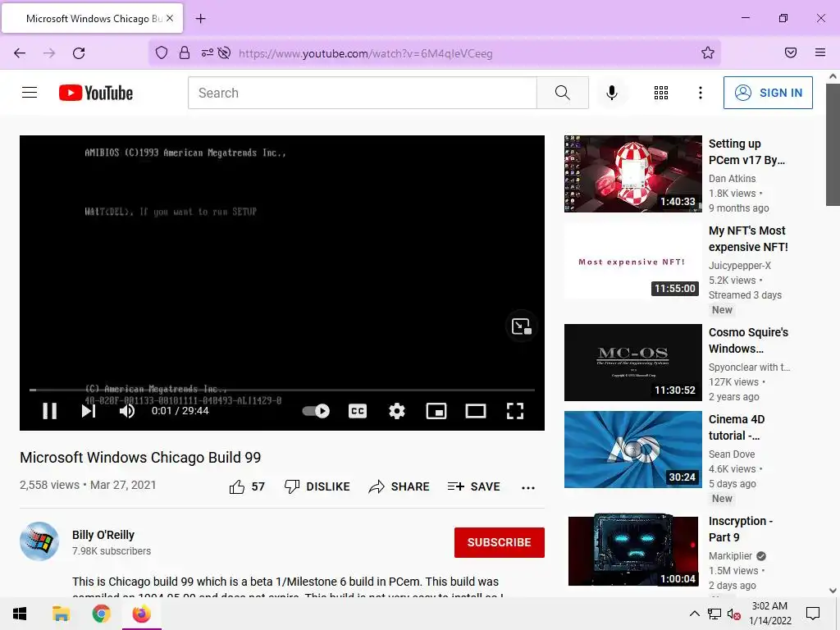Open the YouTube apps grid
This screenshot has height=630, width=840.
(x=660, y=93)
